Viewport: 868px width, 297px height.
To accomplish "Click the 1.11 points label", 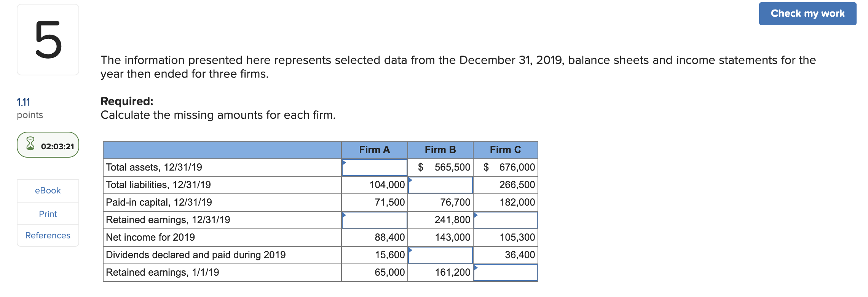I will pyautogui.click(x=24, y=102).
